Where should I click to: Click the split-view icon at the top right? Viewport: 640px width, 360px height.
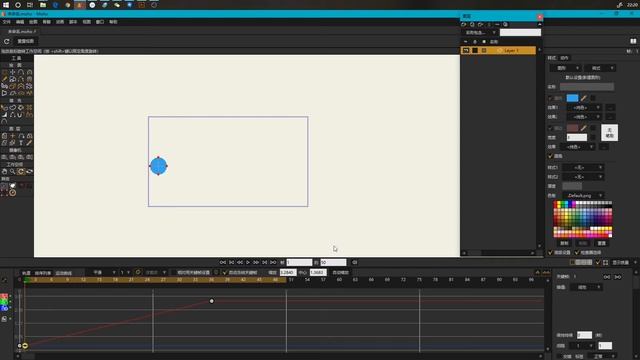(633, 41)
